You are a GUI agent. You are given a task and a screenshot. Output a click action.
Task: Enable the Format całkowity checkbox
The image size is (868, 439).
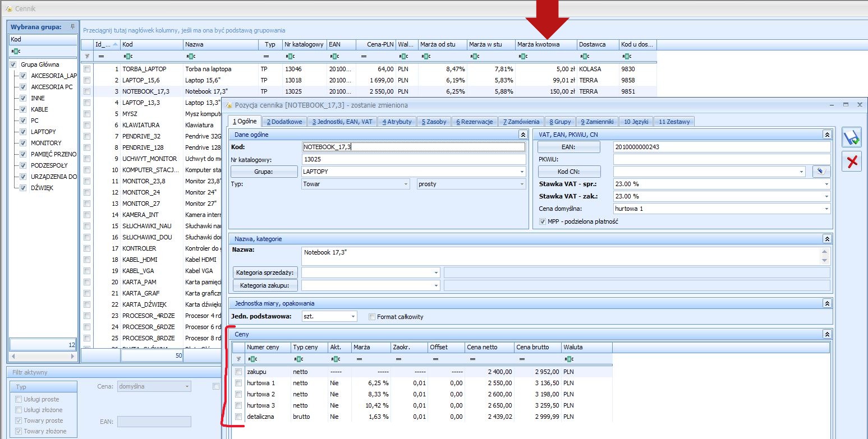coord(371,317)
